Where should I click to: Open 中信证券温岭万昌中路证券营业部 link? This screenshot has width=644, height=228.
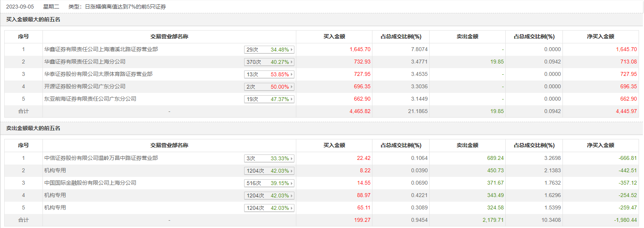click(101, 158)
